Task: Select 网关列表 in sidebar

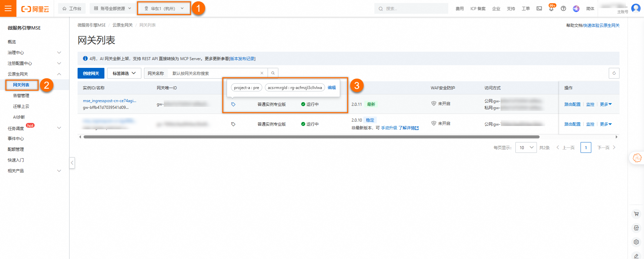Action: tap(21, 85)
